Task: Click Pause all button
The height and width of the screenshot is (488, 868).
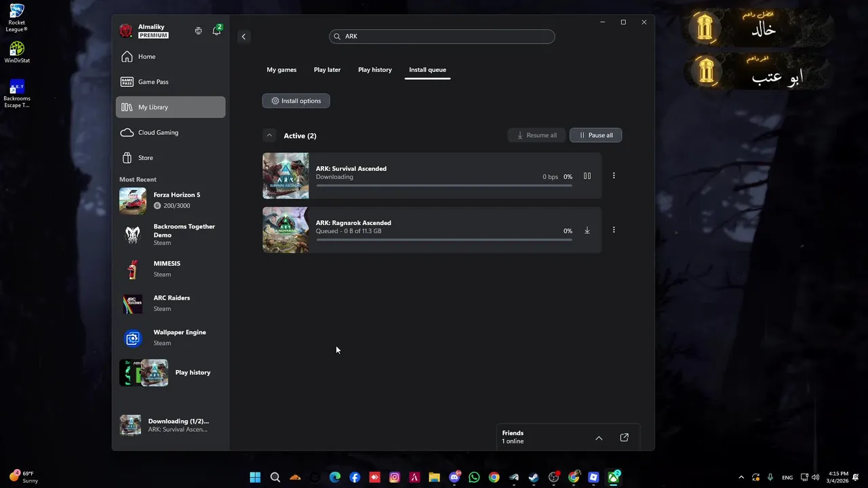Action: [x=595, y=135]
